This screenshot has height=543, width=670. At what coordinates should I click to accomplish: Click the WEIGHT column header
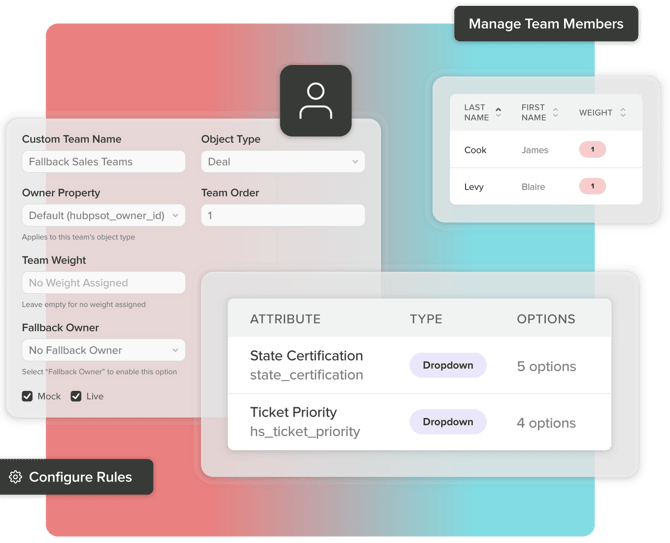[x=596, y=113]
